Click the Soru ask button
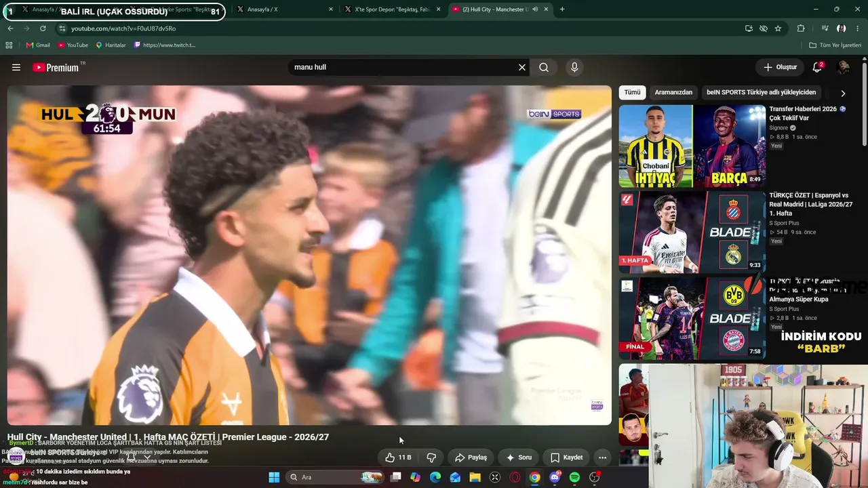868x488 pixels. click(519, 457)
